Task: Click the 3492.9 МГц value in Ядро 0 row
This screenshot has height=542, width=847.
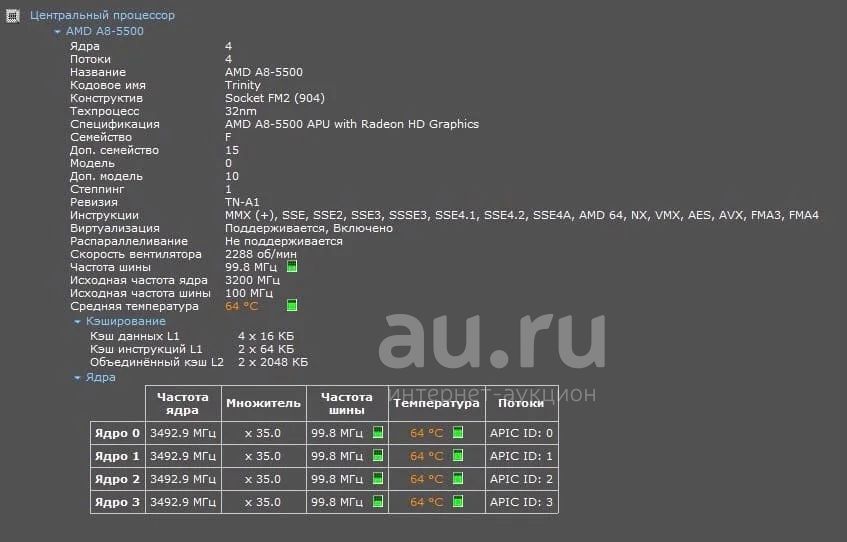Action: [x=183, y=433]
